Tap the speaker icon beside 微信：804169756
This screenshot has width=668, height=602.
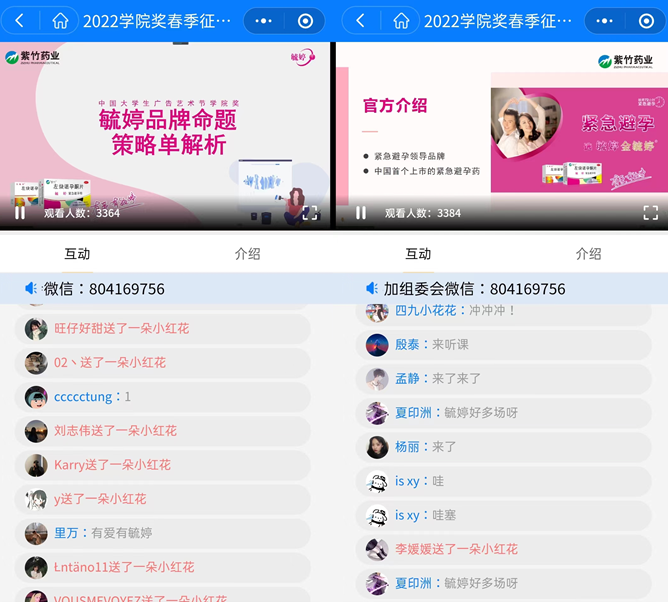(31, 288)
